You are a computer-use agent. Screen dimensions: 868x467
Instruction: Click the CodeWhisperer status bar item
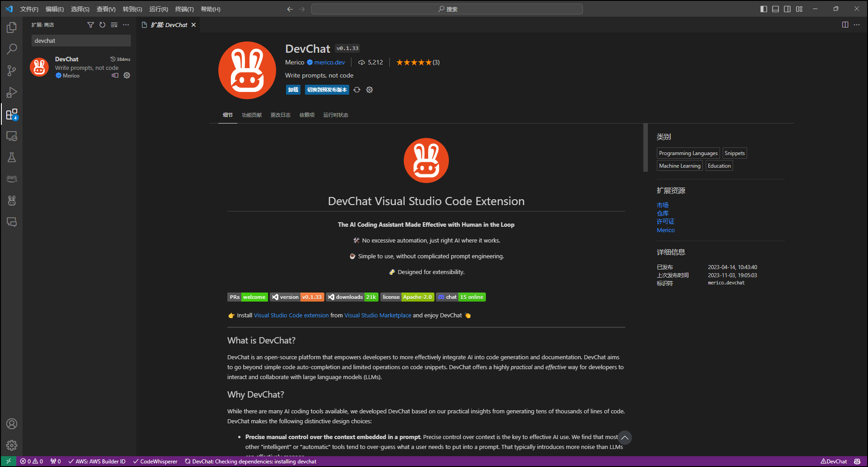pyautogui.click(x=155, y=461)
